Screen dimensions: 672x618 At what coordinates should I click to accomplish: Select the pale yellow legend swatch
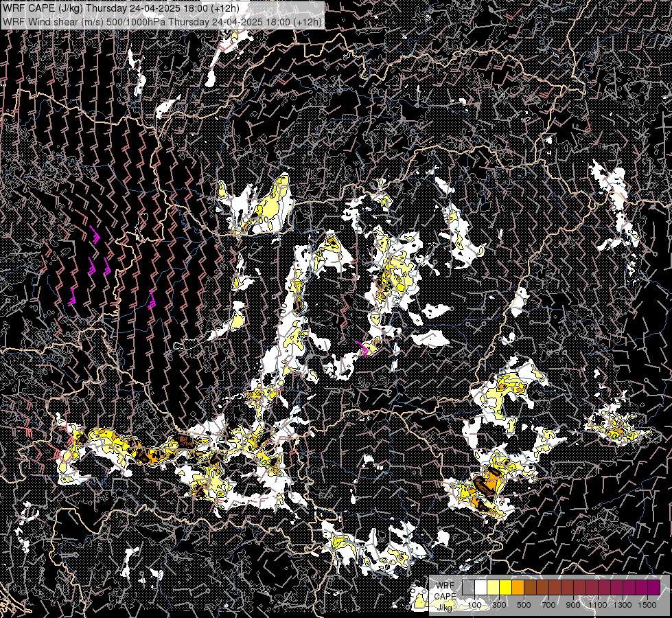494,587
